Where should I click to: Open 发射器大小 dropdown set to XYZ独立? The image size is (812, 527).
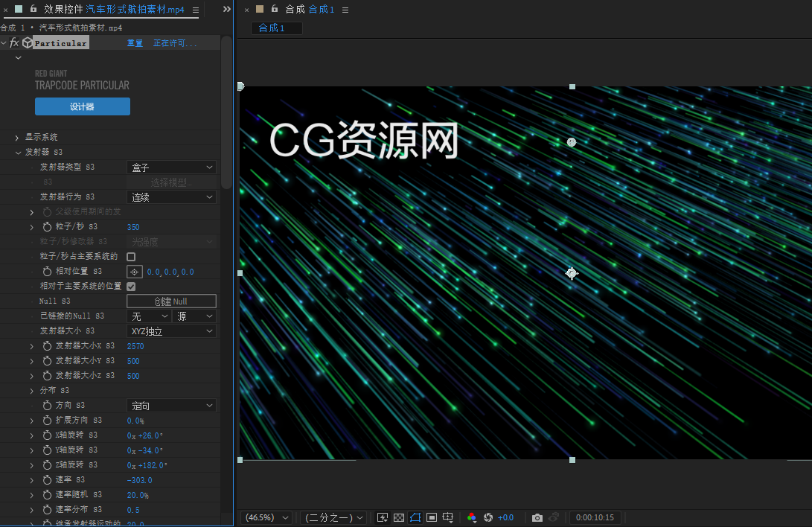click(171, 331)
